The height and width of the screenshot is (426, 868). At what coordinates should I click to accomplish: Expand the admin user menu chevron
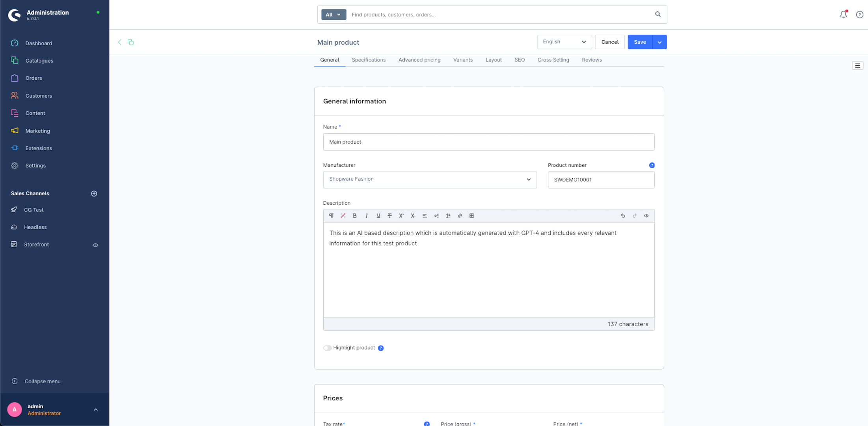(96, 410)
